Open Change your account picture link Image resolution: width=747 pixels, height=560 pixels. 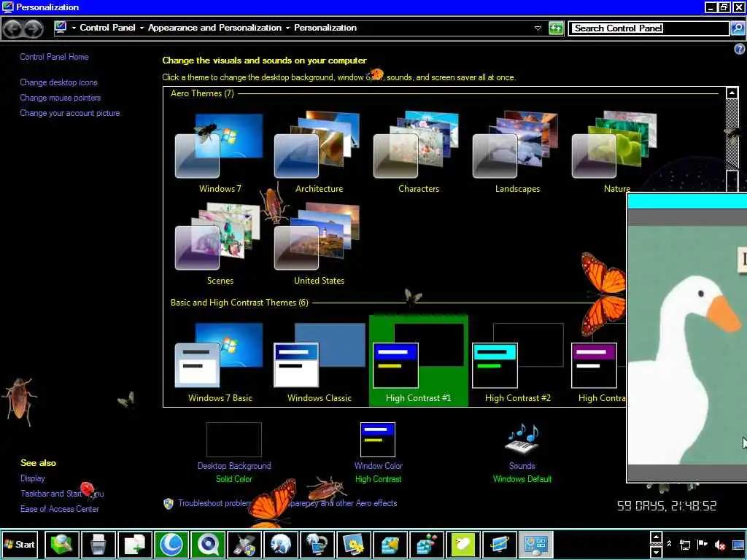tap(70, 113)
